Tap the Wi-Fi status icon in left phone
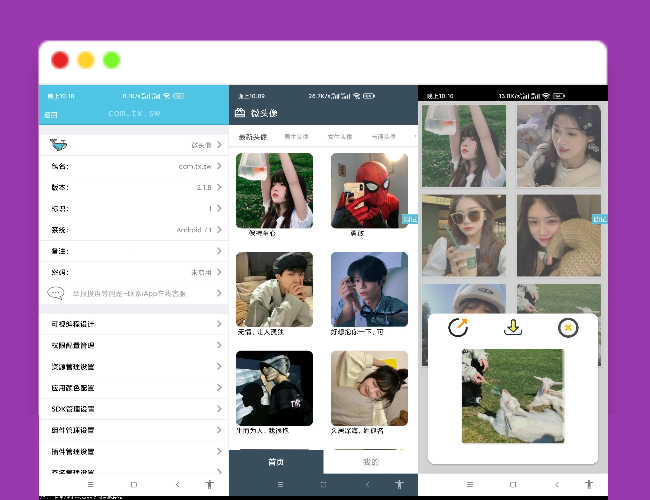 tap(167, 96)
